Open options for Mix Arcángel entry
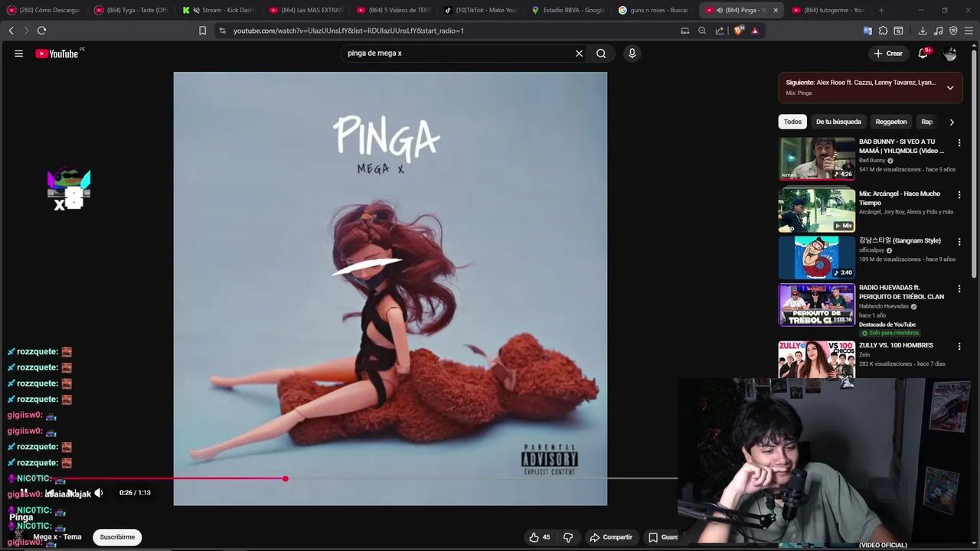This screenshot has height=551, width=980. [x=959, y=194]
